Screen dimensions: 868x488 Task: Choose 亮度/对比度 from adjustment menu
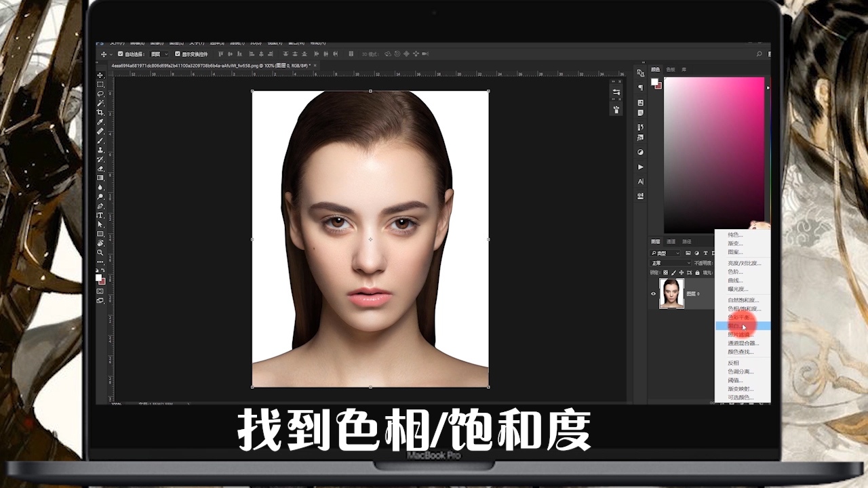pyautogui.click(x=743, y=263)
